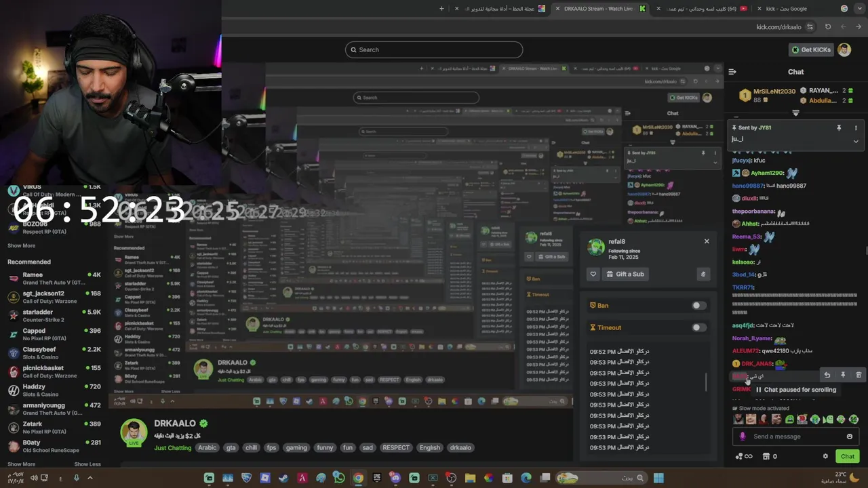Open a new browser tab with plus
This screenshot has width=868, height=488.
[x=441, y=9]
